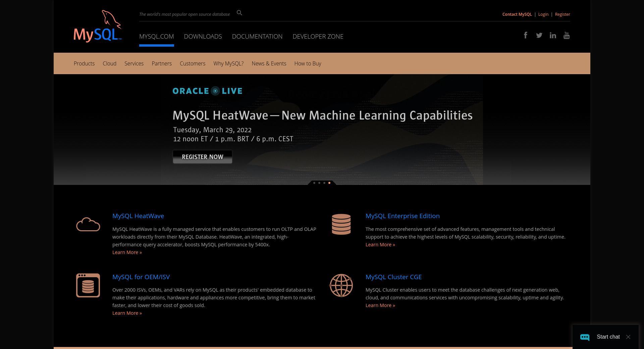The width and height of the screenshot is (644, 349).
Task: Select the fourth highlighted carousel dot
Action: [329, 183]
